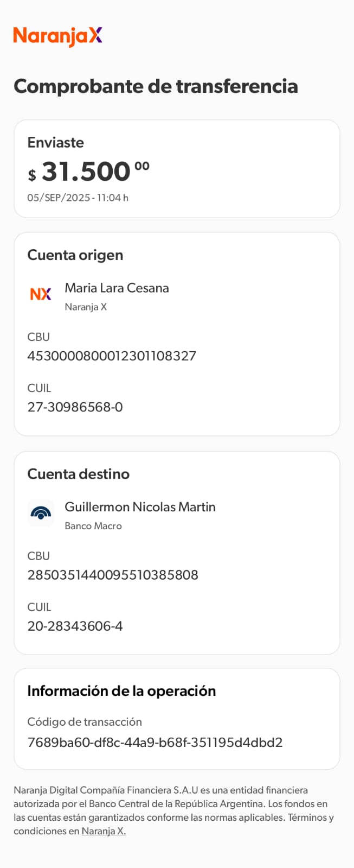Click the Naranja X logo at top
The width and height of the screenshot is (354, 868).
click(x=58, y=36)
